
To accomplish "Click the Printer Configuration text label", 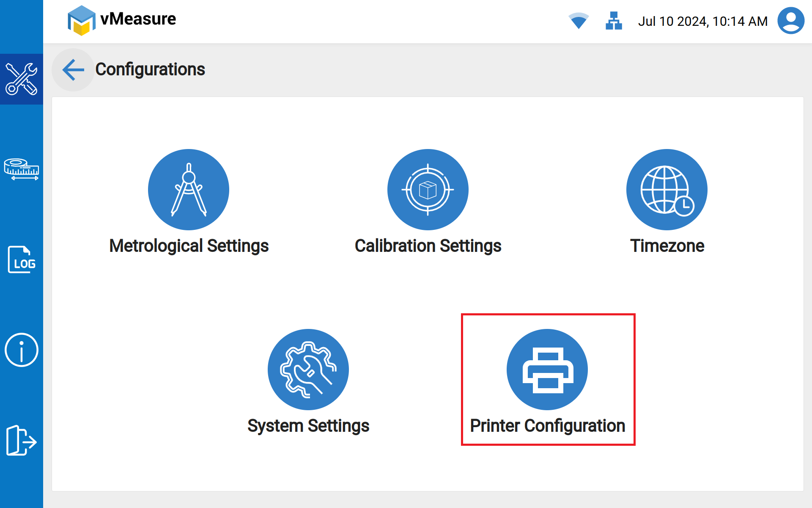I will (x=547, y=426).
